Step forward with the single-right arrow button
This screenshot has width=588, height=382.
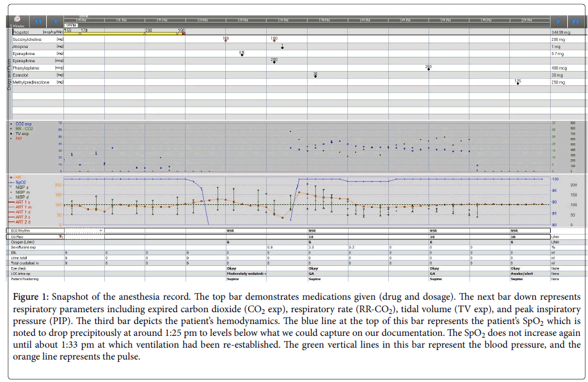[x=558, y=21]
